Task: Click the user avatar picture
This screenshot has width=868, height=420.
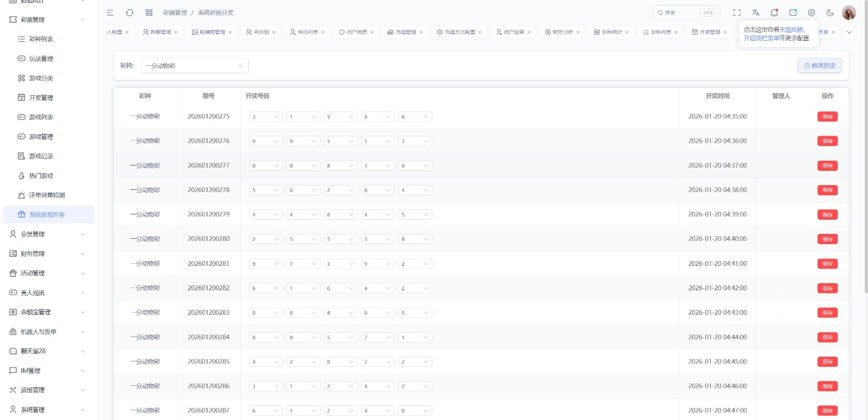Action: 848,12
